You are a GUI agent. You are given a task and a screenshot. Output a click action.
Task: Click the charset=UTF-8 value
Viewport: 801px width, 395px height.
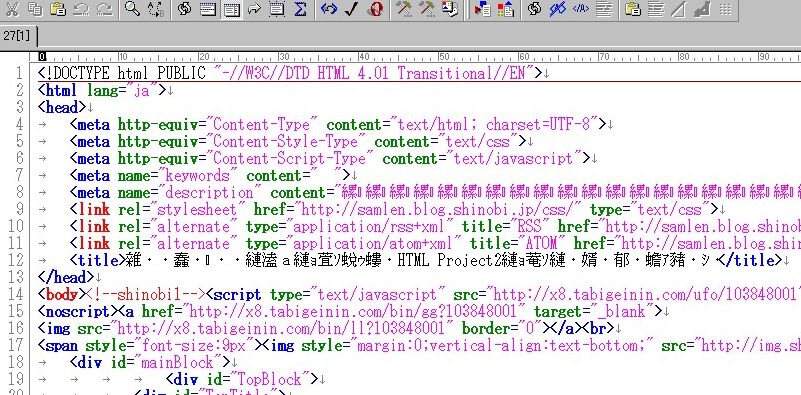click(537, 124)
